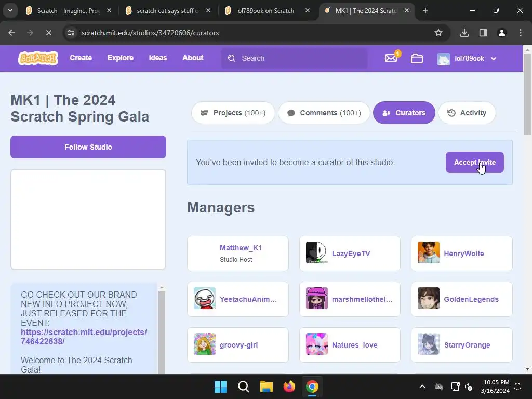Open the Natures_love profile link
Screen dimensions: 532x399
tap(354, 345)
